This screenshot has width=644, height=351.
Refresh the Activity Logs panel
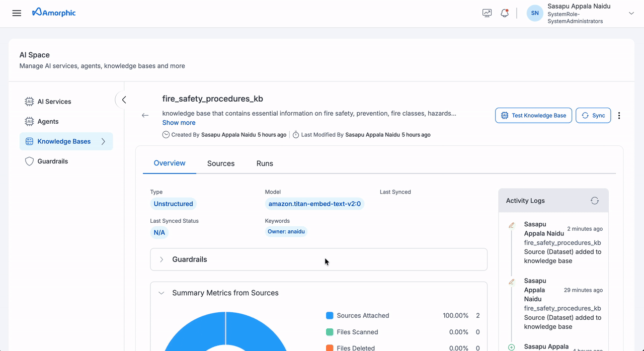[595, 200]
